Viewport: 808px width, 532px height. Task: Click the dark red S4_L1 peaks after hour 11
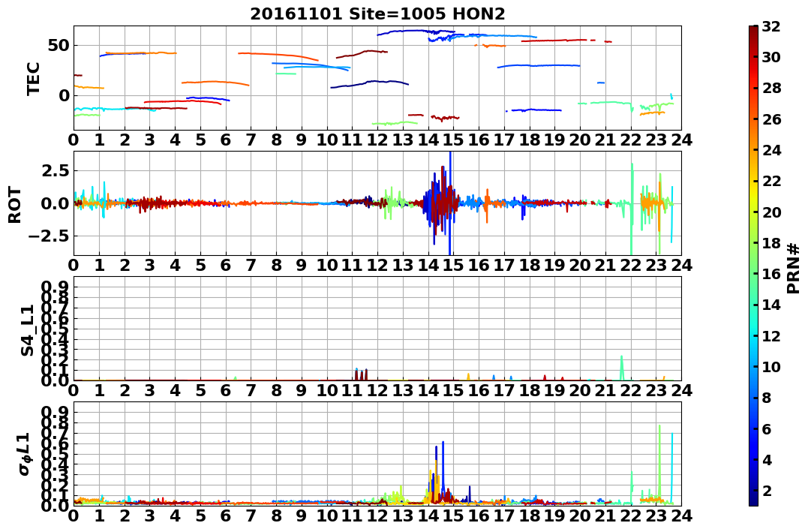pyautogui.click(x=361, y=374)
